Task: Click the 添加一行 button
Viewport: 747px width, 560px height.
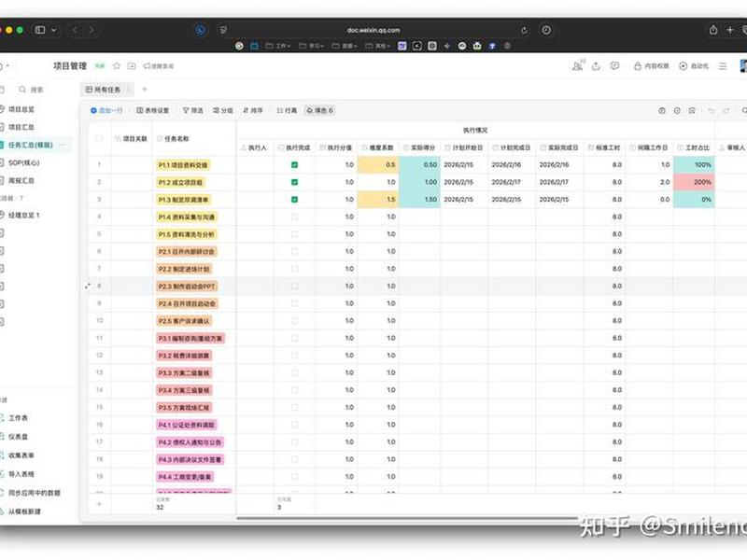Action: (106, 110)
